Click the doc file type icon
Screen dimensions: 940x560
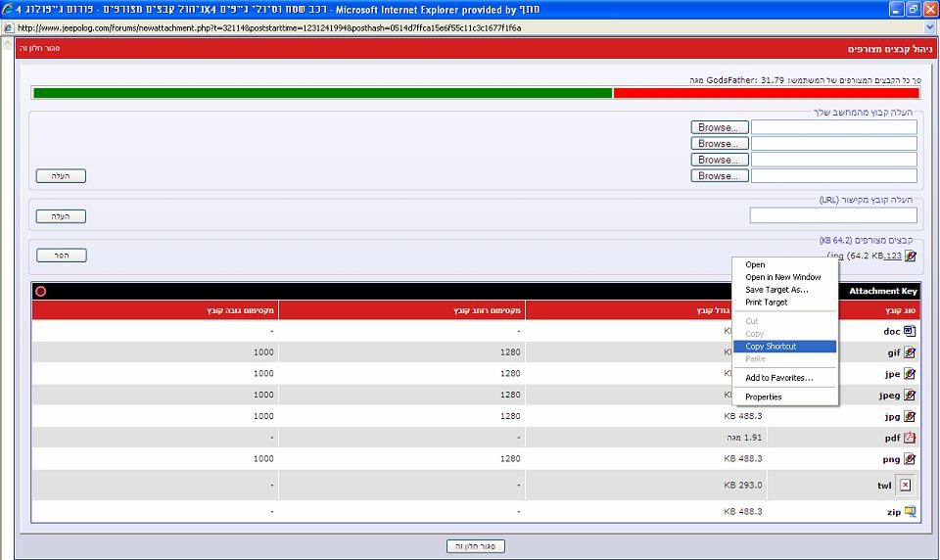909,331
